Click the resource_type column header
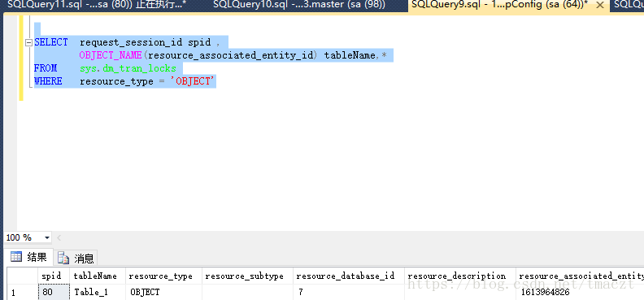Screen dimensions: 644x300 pyautogui.click(x=163, y=276)
